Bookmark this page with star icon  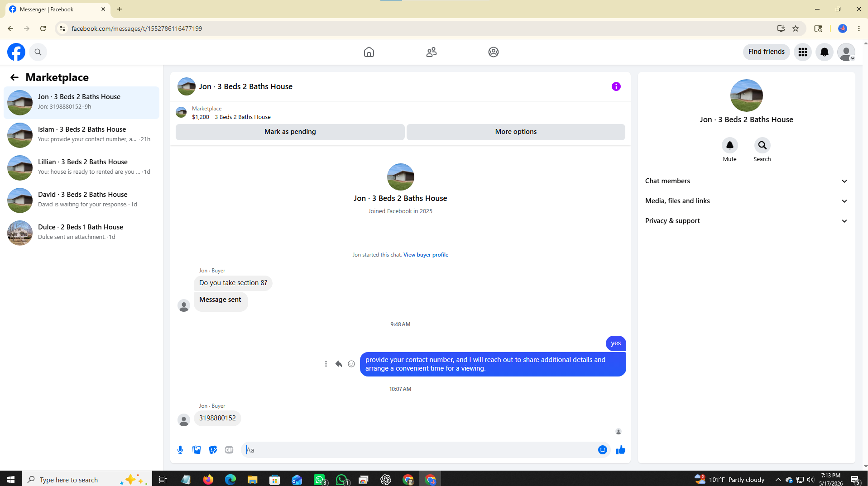796,29
